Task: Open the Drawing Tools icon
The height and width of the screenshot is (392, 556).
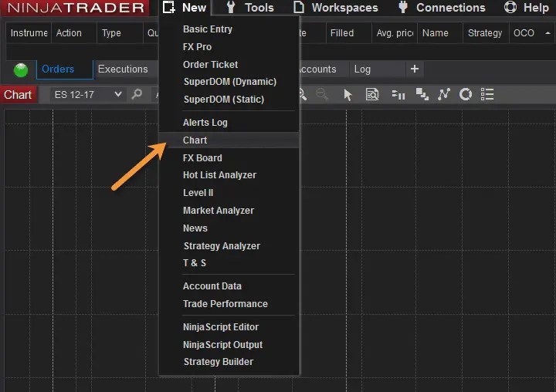Action: [x=422, y=94]
